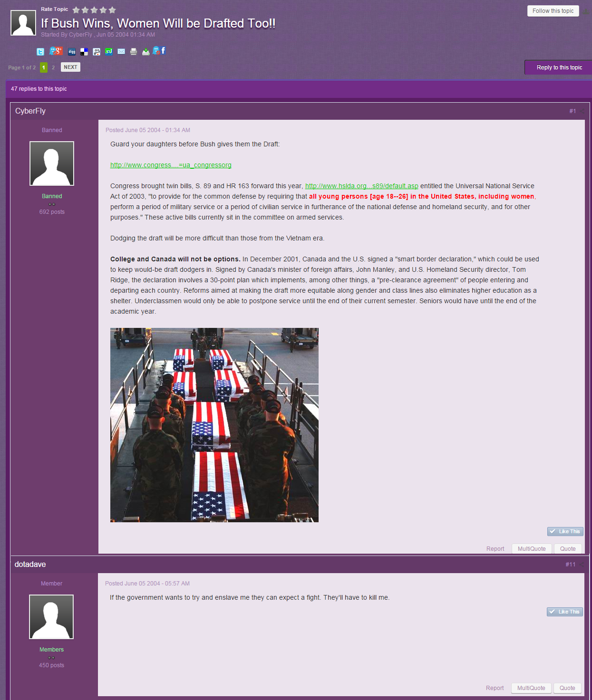Email this topic envelope icon
This screenshot has height=700, width=592.
pyautogui.click(x=121, y=51)
